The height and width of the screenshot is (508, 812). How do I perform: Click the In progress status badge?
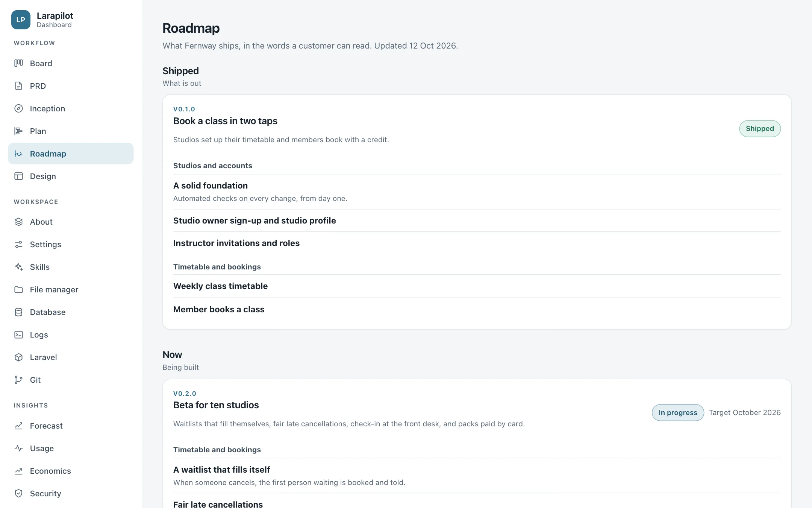678,412
